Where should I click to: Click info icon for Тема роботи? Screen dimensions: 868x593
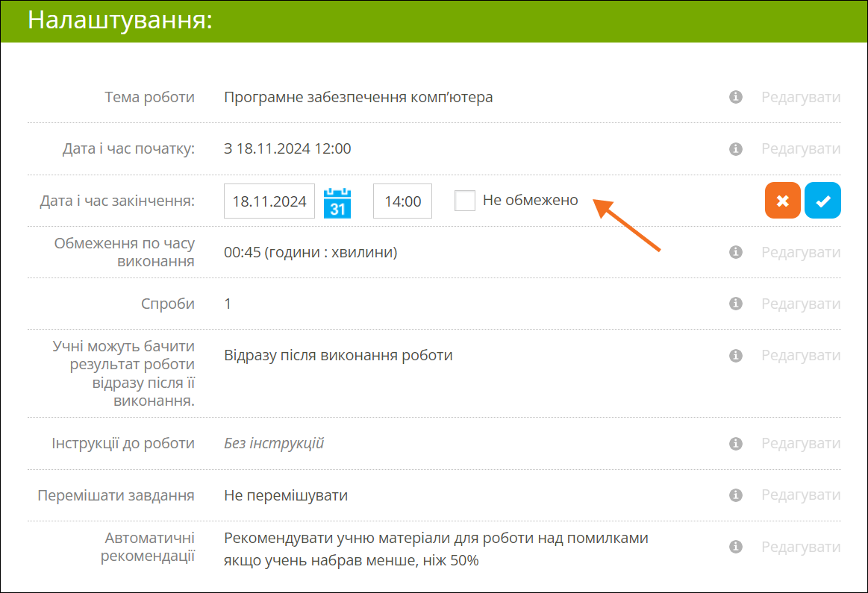[736, 97]
